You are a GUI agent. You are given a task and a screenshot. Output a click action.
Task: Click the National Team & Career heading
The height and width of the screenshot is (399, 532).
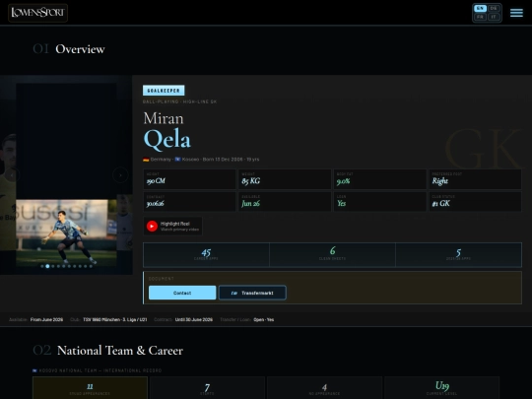[120, 351]
